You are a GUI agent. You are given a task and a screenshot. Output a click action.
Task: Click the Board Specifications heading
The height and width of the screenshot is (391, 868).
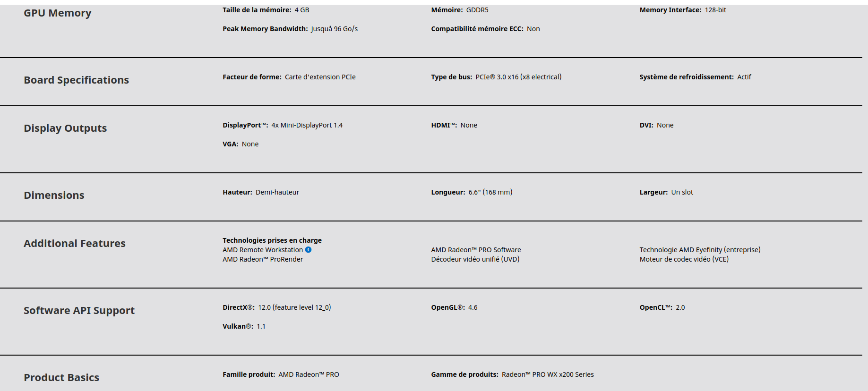tap(76, 80)
